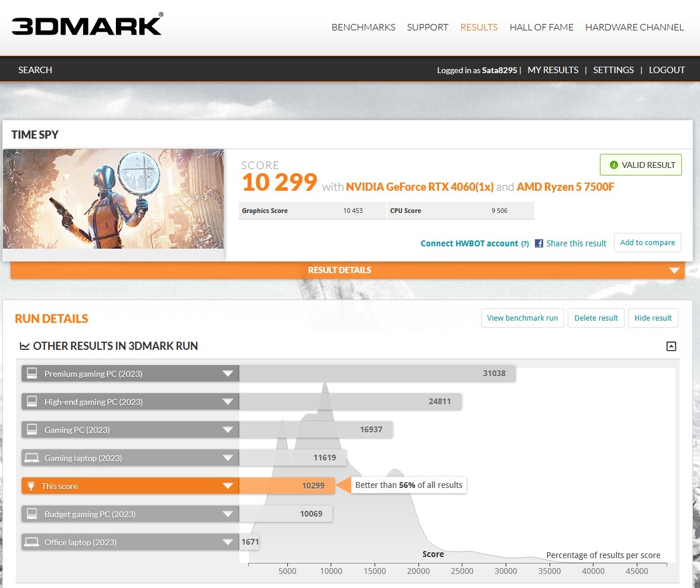Click the Graphics Score value 10 453
This screenshot has height=588, width=700.
353,211
